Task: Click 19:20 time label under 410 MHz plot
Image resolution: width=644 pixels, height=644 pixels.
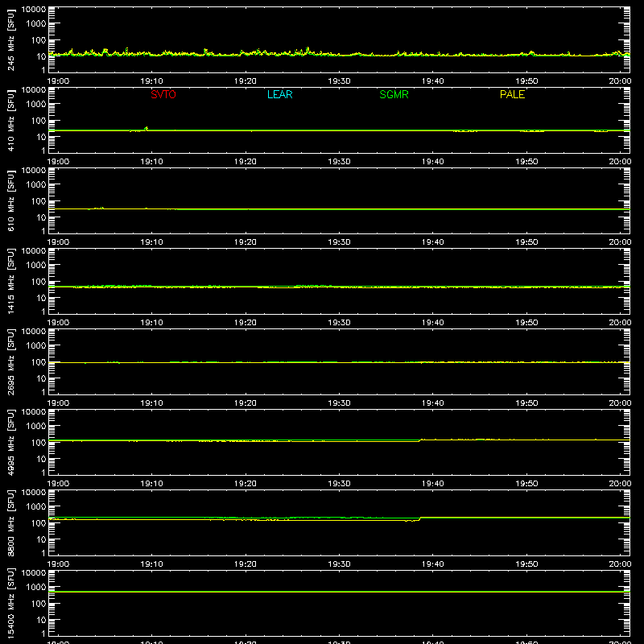Action: [x=246, y=162]
